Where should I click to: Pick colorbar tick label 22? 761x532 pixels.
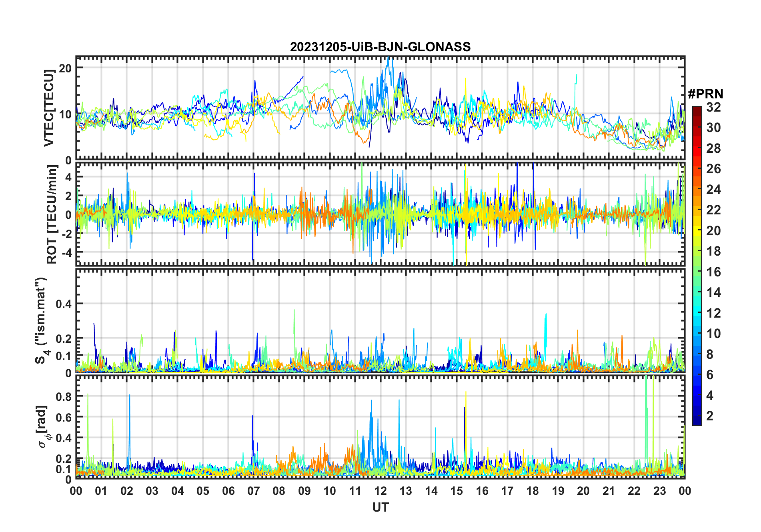coord(713,210)
